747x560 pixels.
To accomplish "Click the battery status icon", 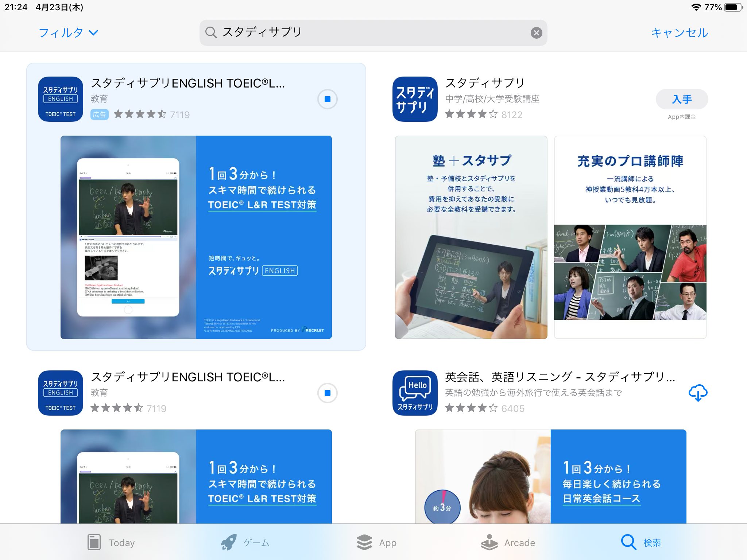I will (x=734, y=7).
